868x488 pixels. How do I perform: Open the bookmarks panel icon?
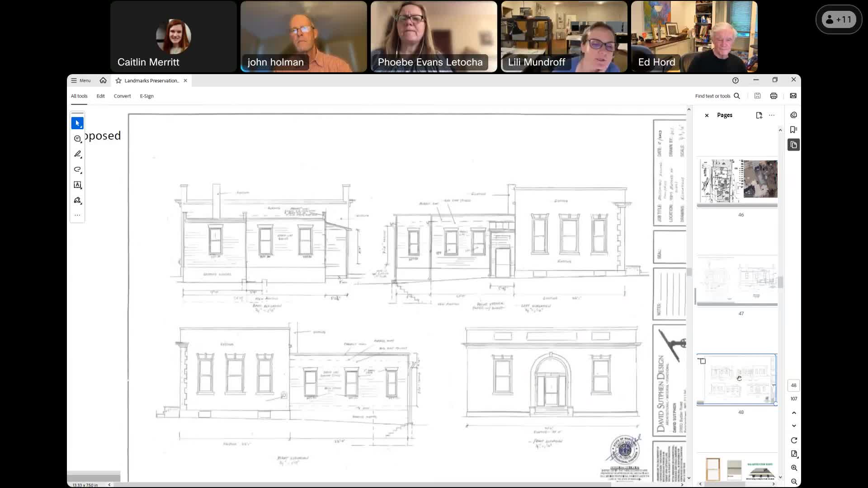point(793,130)
